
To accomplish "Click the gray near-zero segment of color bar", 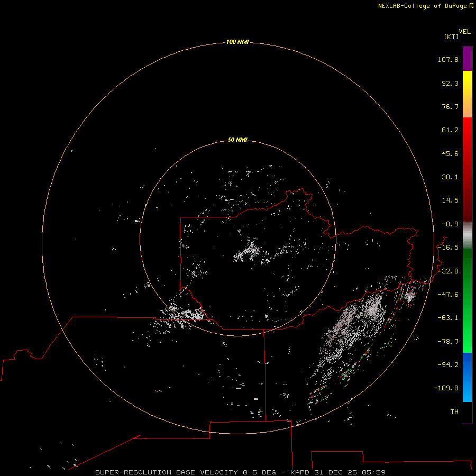I will coord(467,235).
